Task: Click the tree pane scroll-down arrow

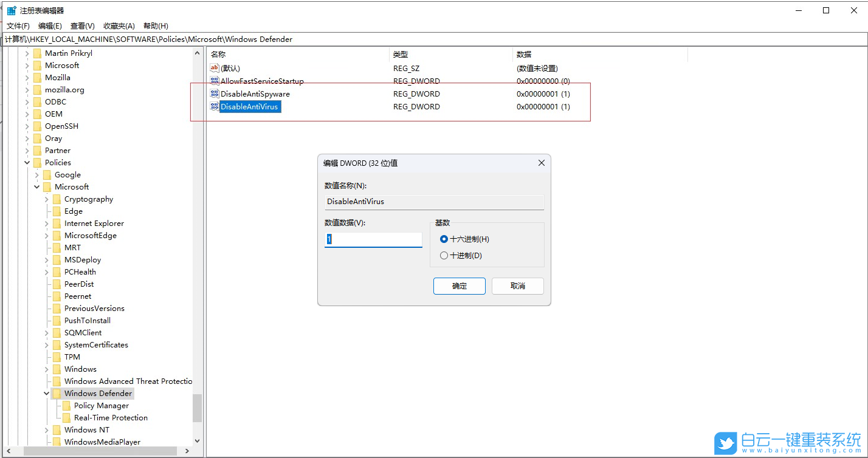Action: 197,441
